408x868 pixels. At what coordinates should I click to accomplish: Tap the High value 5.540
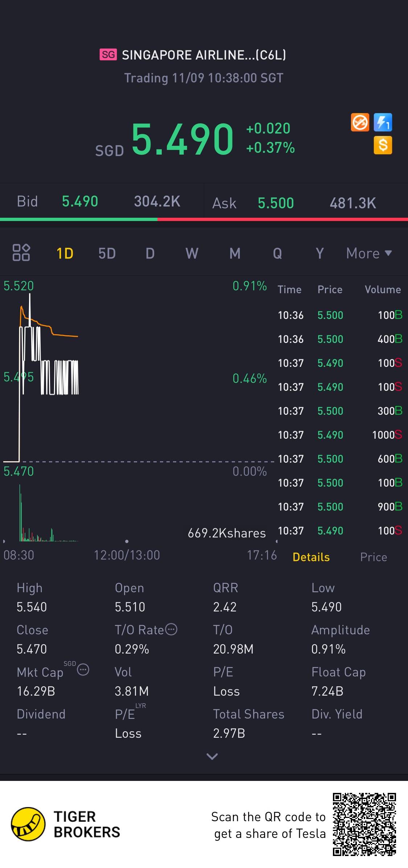[32, 607]
